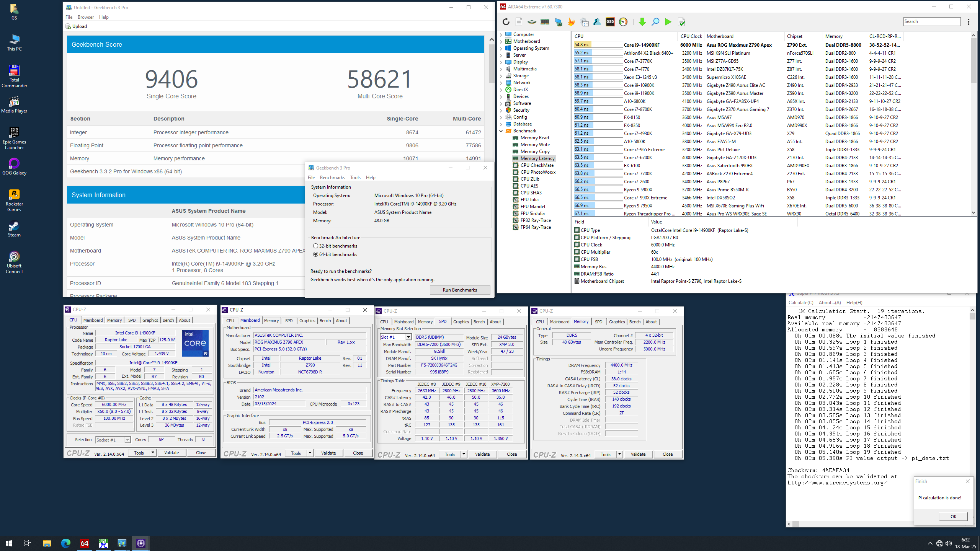Switch to About tab in CPU-Z Memory window
Image resolution: width=980 pixels, height=551 pixels.
651,322
